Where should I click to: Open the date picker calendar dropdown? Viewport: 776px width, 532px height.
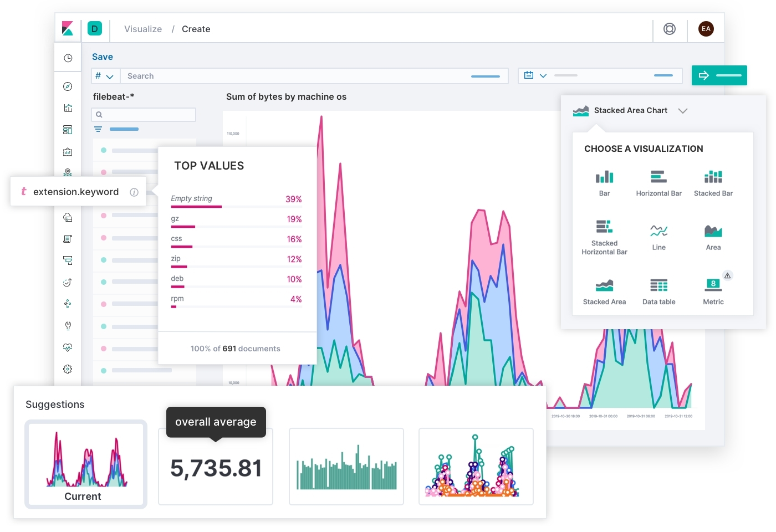pos(534,75)
